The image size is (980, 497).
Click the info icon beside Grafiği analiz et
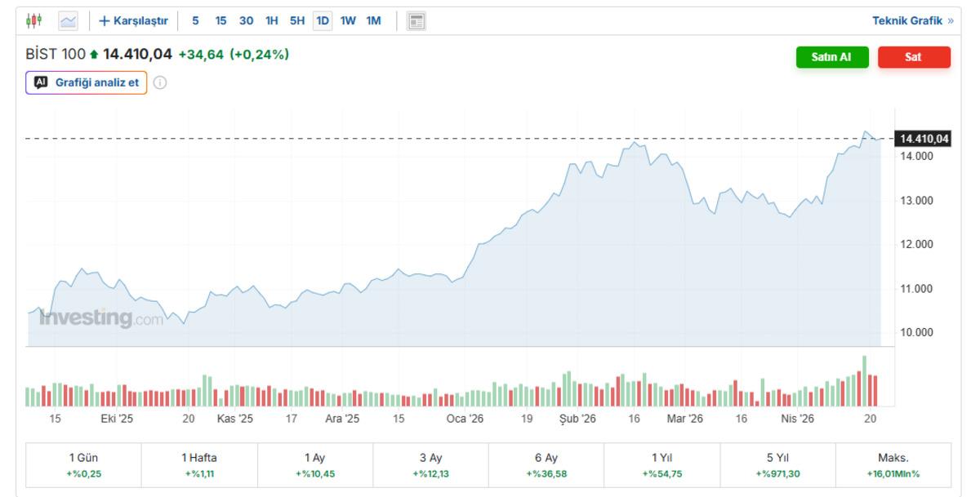(x=160, y=82)
